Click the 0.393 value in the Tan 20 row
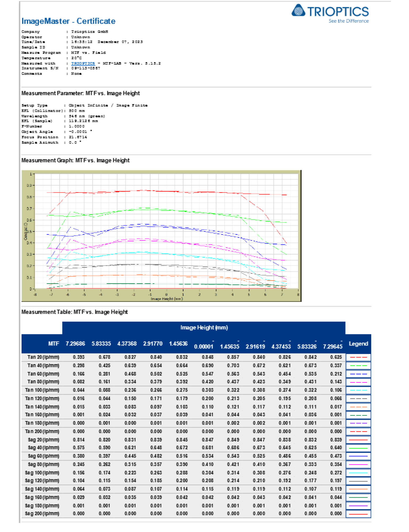The width and height of the screenshot is (409, 532). tap(79, 357)
